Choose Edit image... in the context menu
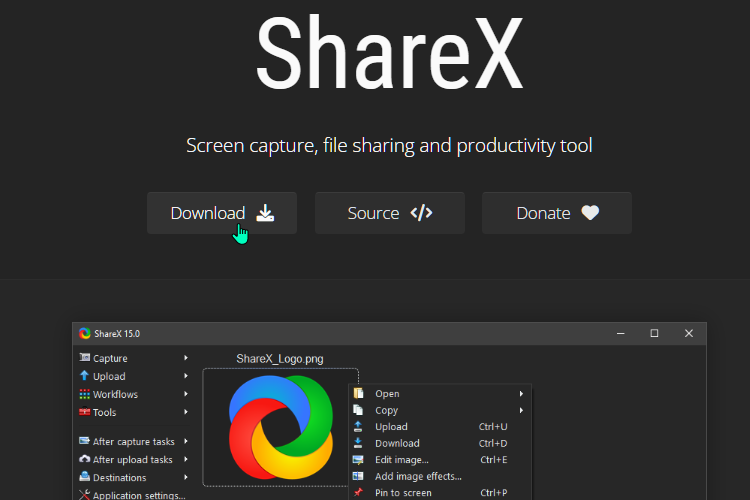750x500 pixels. [440, 460]
